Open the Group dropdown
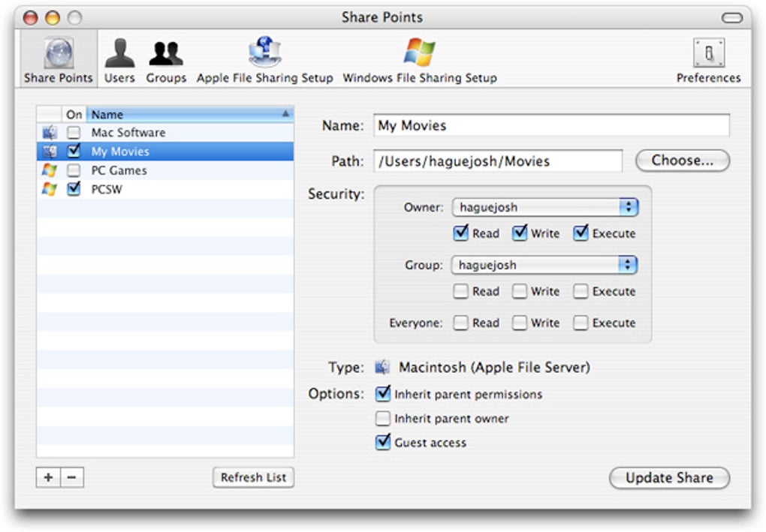This screenshot has height=532, width=766. [544, 265]
